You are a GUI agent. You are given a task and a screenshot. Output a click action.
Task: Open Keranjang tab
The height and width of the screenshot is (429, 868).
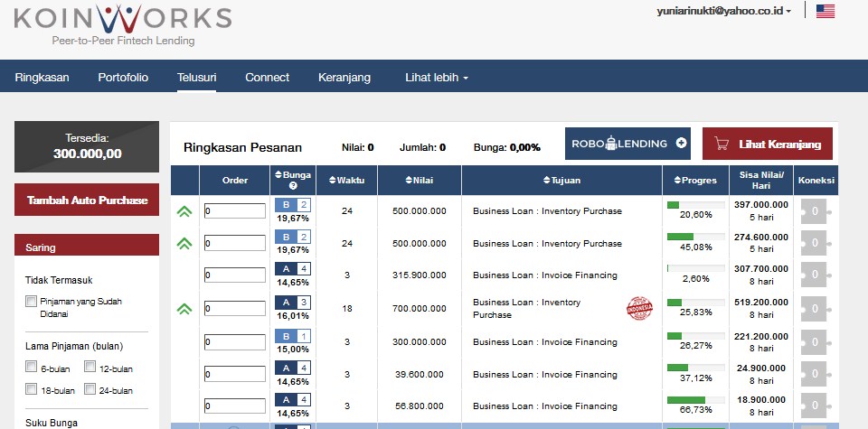click(344, 78)
